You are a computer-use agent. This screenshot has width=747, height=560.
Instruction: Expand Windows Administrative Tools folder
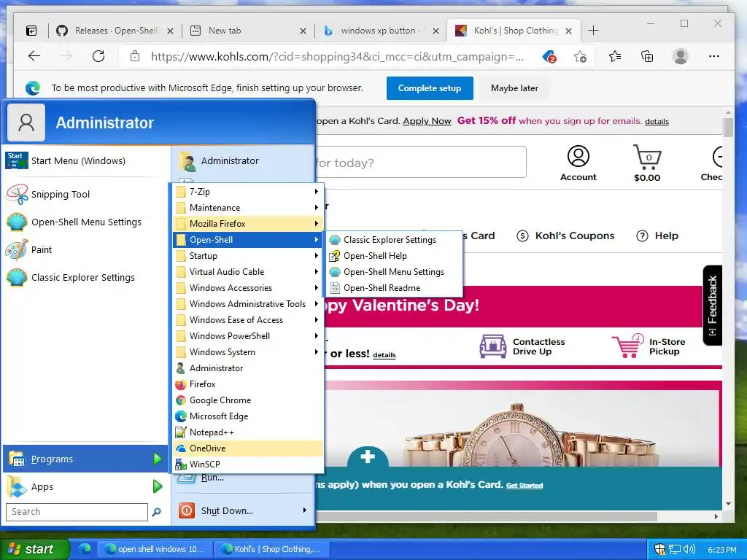(248, 304)
